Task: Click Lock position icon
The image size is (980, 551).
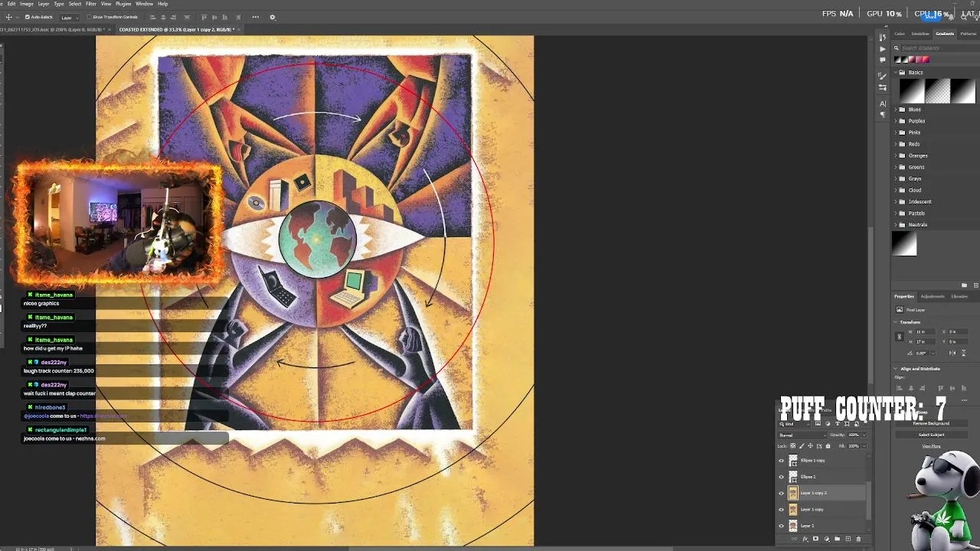Action: click(x=810, y=446)
